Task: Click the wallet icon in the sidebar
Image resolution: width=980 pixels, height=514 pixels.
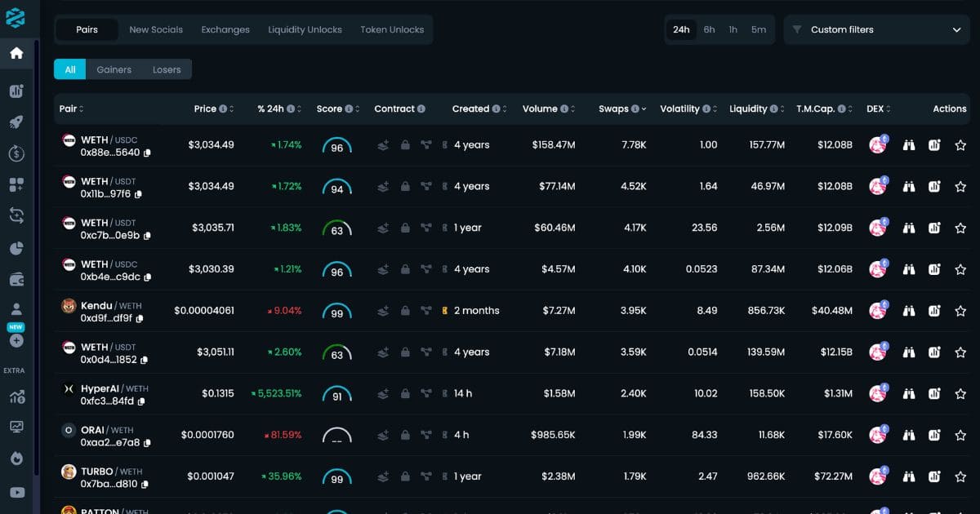Action: [x=16, y=280]
